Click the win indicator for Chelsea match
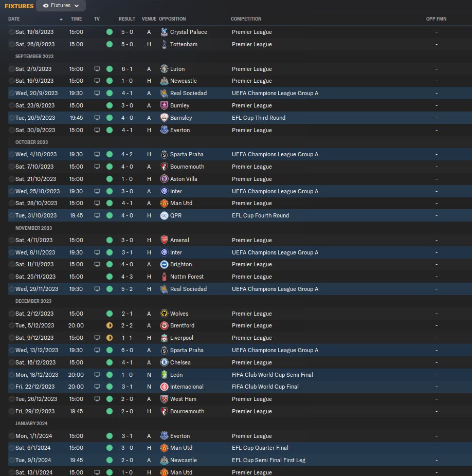 (x=110, y=362)
